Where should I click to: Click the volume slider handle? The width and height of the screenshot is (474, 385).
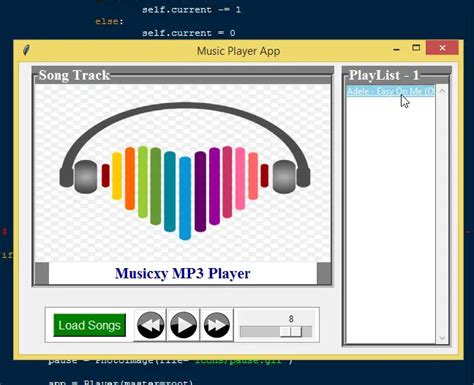click(x=291, y=331)
